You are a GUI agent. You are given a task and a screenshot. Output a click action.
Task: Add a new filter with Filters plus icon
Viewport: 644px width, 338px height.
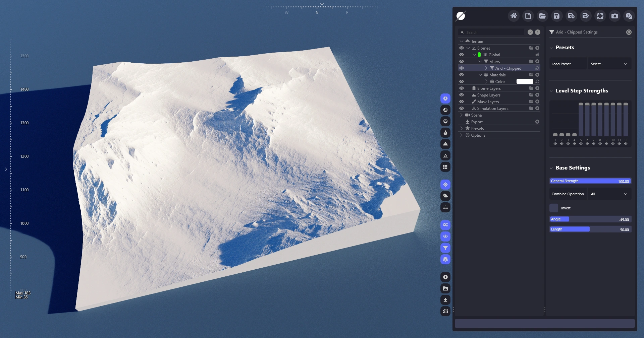pos(537,61)
